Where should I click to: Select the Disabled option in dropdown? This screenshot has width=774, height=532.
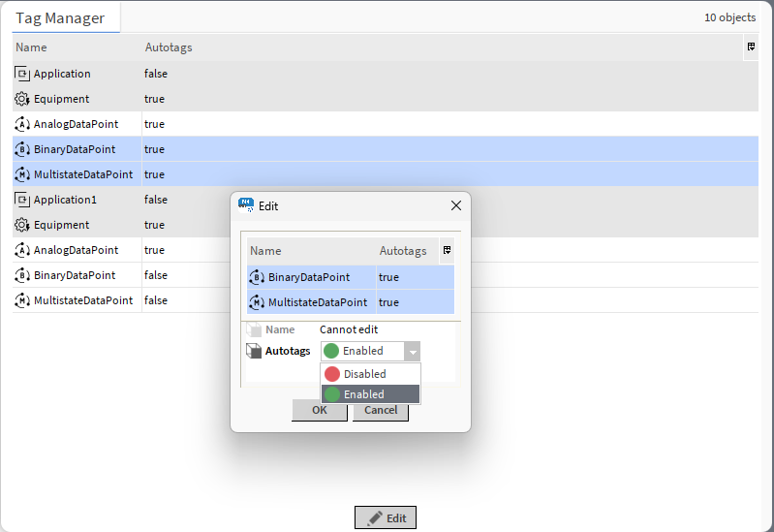364,374
